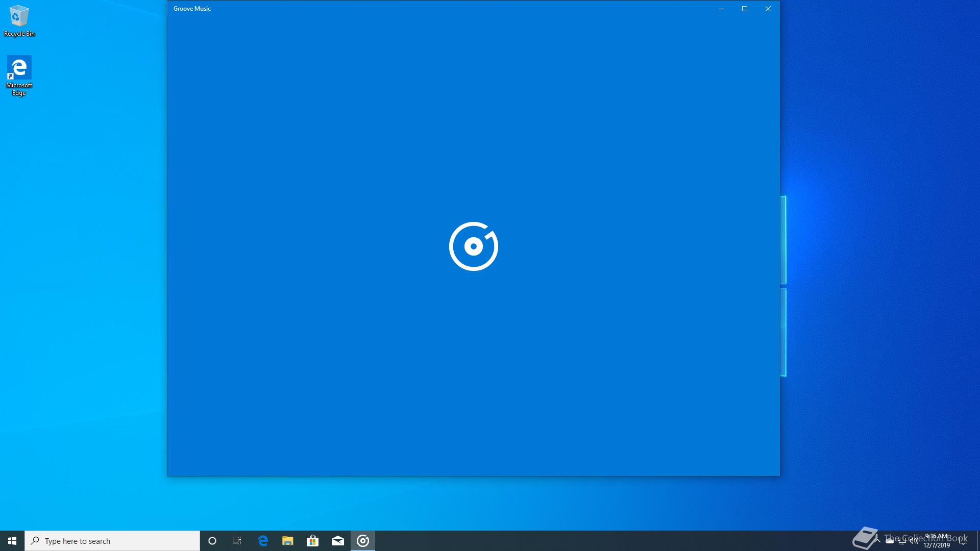Expand the hidden system tray icons

[x=877, y=541]
